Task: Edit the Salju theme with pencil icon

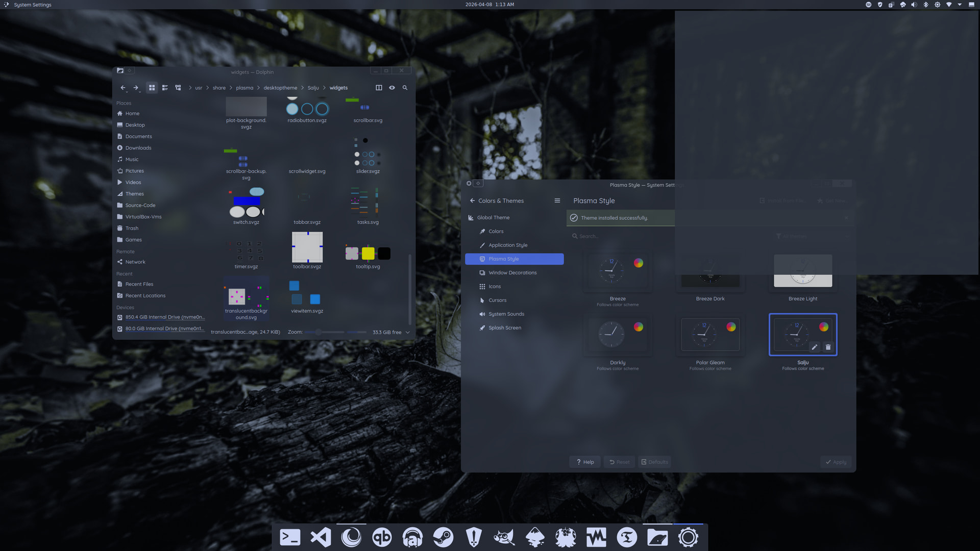Action: click(x=815, y=347)
